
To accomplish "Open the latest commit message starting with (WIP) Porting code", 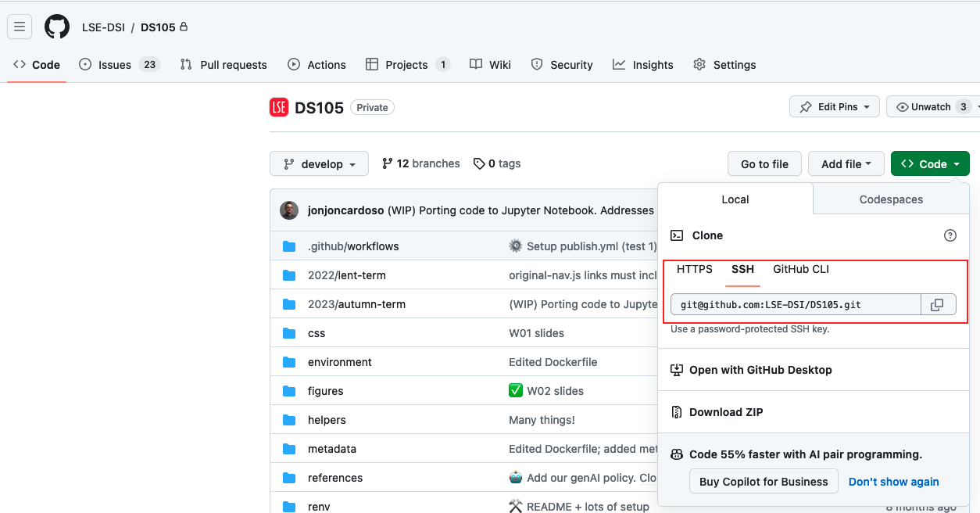I will click(520, 210).
